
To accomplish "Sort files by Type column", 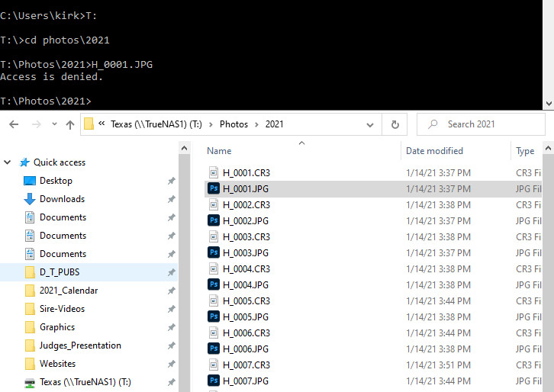I will (x=525, y=151).
